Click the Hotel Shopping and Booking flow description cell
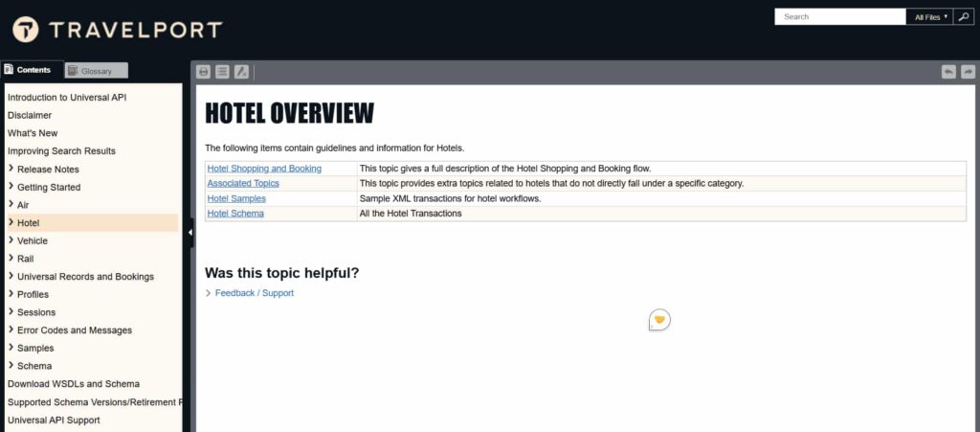Screen dimensions: 980x432 point(661,169)
